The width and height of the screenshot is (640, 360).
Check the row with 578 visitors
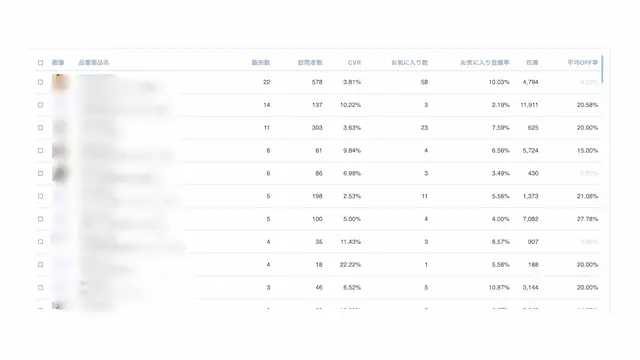(40, 82)
